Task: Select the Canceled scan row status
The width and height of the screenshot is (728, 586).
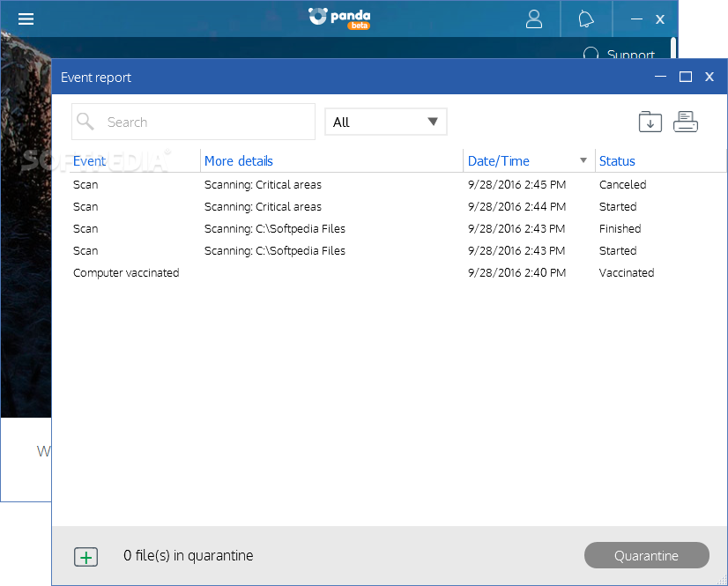Action: point(622,185)
